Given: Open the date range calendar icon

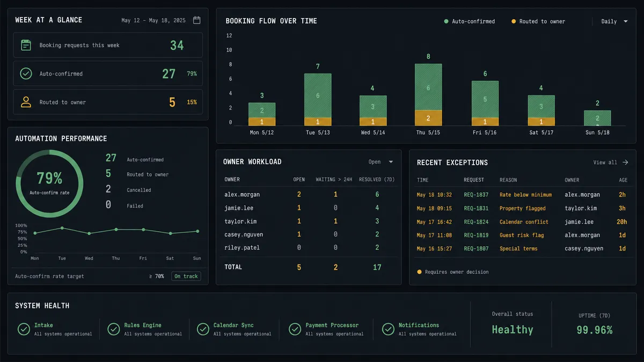Looking at the screenshot, I should (197, 20).
